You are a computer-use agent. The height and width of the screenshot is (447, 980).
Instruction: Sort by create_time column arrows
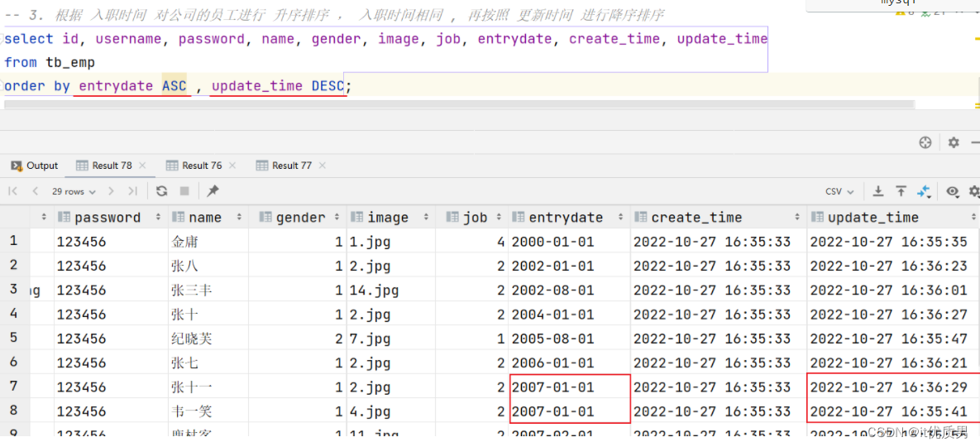[799, 218]
